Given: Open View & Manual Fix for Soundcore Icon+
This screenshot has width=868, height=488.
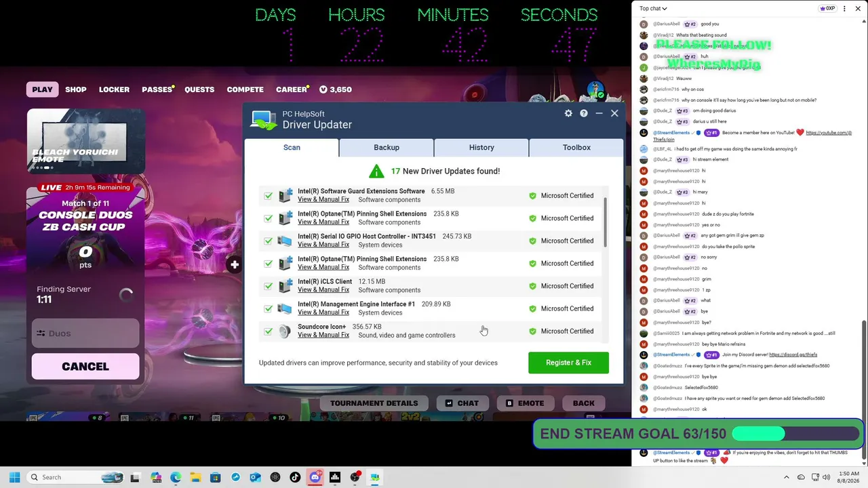Looking at the screenshot, I should pos(323,335).
